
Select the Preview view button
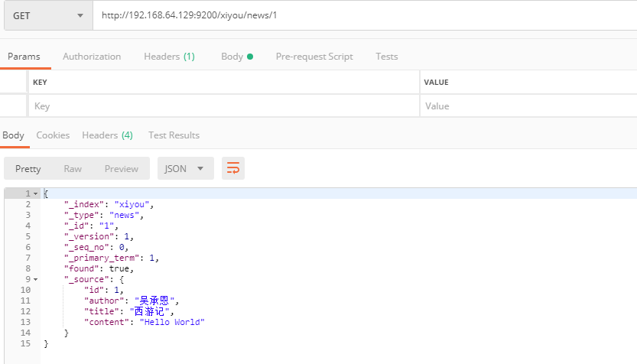tap(122, 168)
